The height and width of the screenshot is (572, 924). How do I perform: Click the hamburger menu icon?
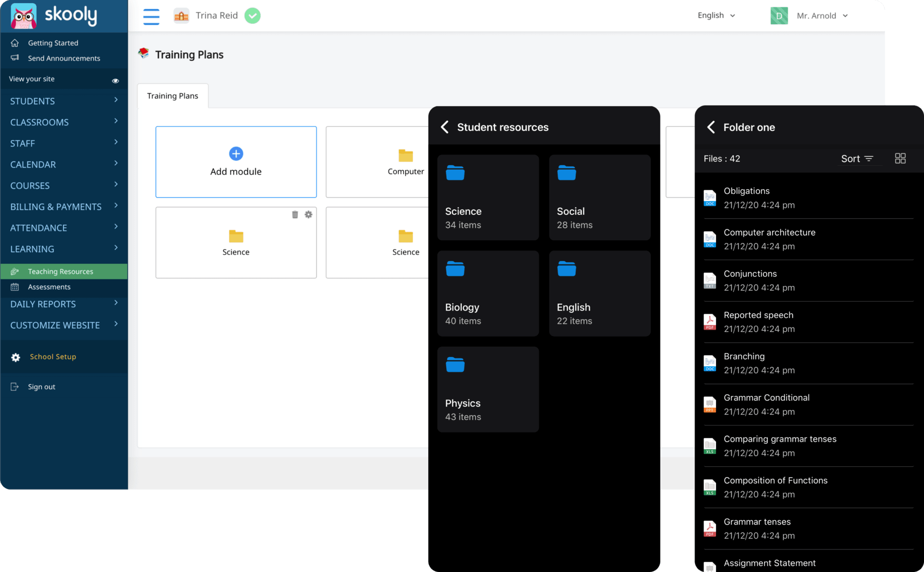151,16
